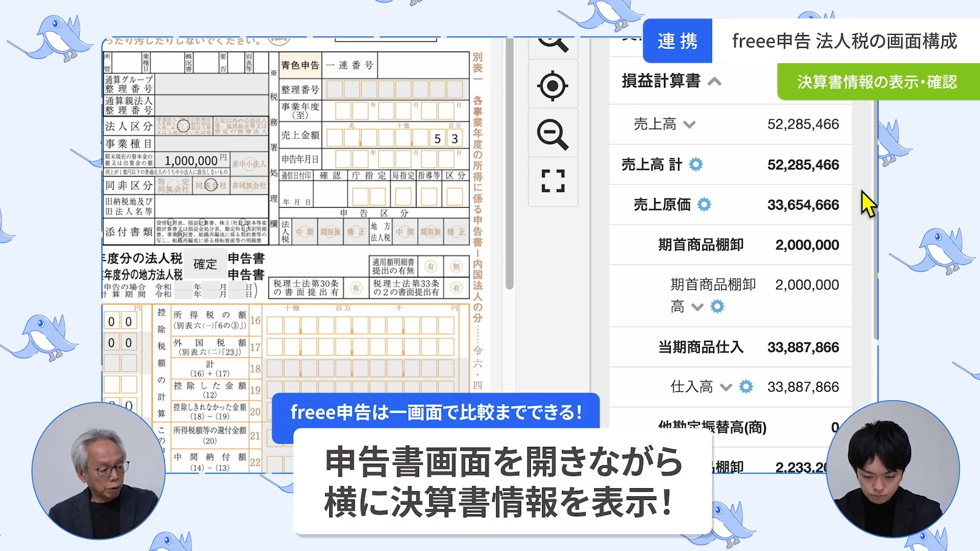980x551 pixels.
Task: Click the bold 期首商品棚卸 2,000,000 row
Action: tap(730, 245)
